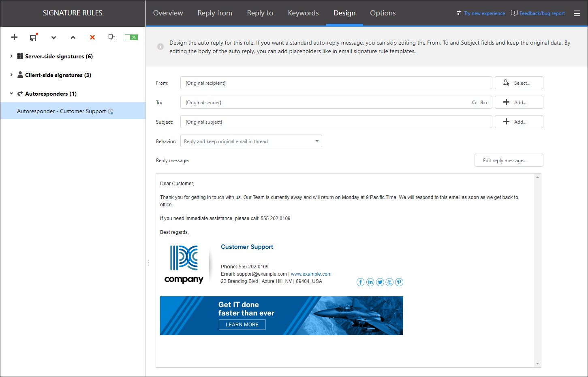Select Server-side signatures (6) tree row
Image resolution: width=588 pixels, height=377 pixels.
click(x=73, y=56)
